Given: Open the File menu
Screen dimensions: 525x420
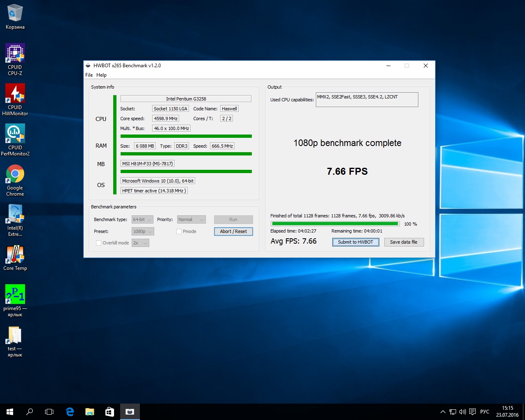Looking at the screenshot, I should (89, 75).
